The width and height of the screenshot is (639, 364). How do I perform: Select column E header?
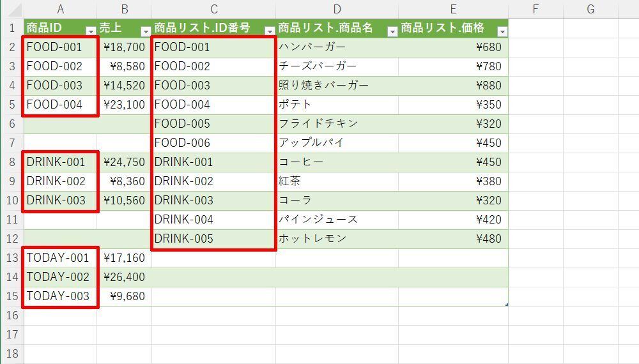click(x=453, y=9)
